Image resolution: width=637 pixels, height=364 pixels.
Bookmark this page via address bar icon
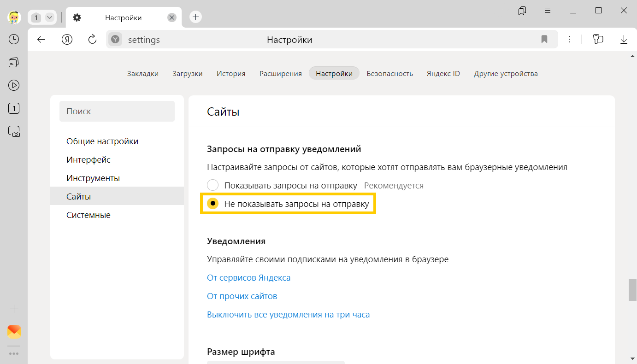[544, 40]
